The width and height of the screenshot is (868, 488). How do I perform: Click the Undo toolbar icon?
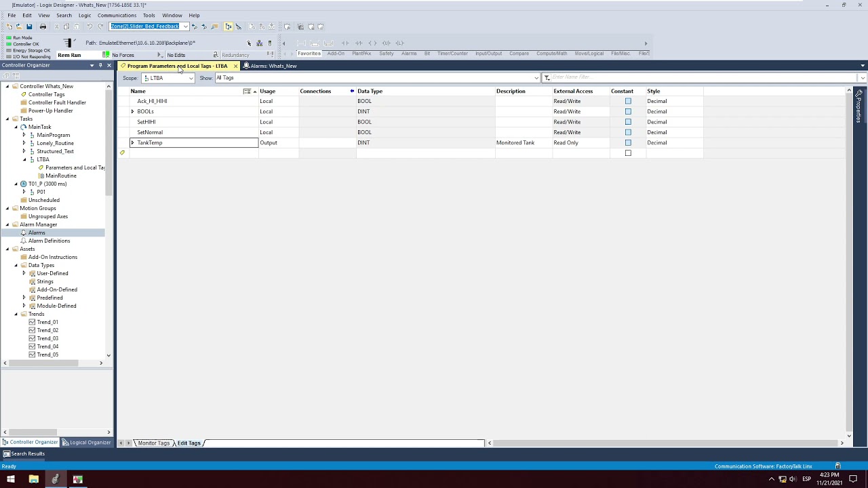(89, 26)
